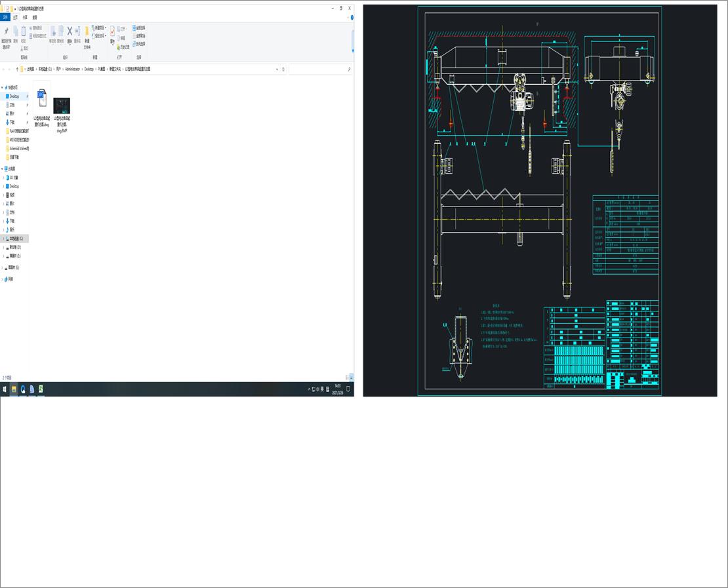Select the dwg.BMP image thumbnail
The width and height of the screenshot is (728, 588).
tap(62, 106)
